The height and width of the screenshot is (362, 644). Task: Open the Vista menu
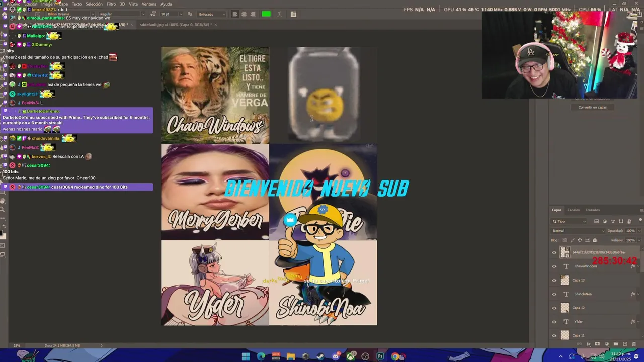point(133,4)
